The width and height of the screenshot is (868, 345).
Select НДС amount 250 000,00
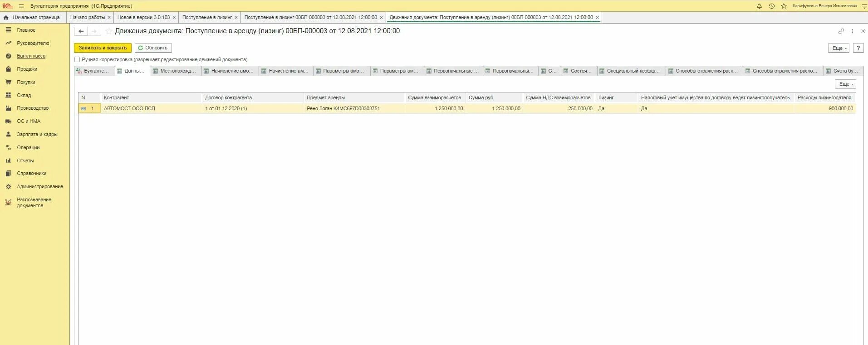(x=559, y=108)
